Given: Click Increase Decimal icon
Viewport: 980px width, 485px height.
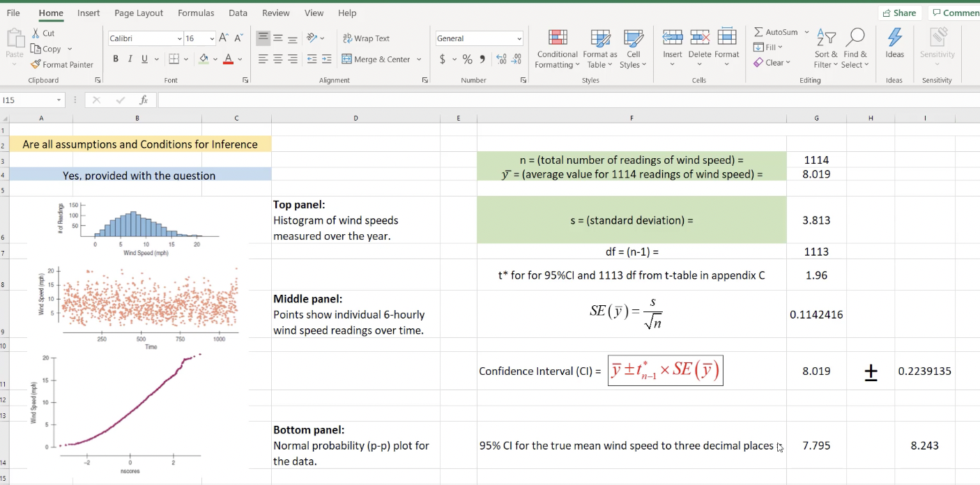Looking at the screenshot, I should (500, 59).
